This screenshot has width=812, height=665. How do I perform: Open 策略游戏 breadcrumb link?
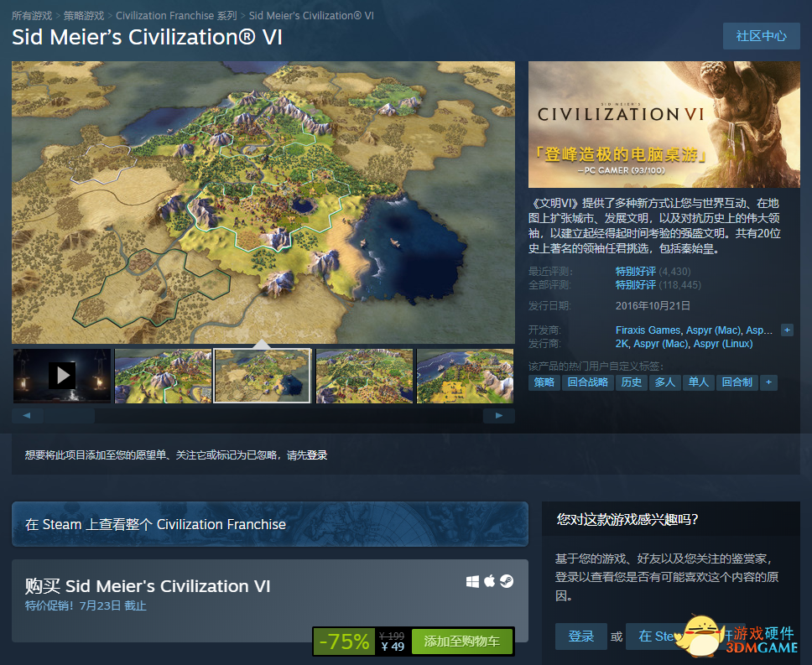coord(84,16)
